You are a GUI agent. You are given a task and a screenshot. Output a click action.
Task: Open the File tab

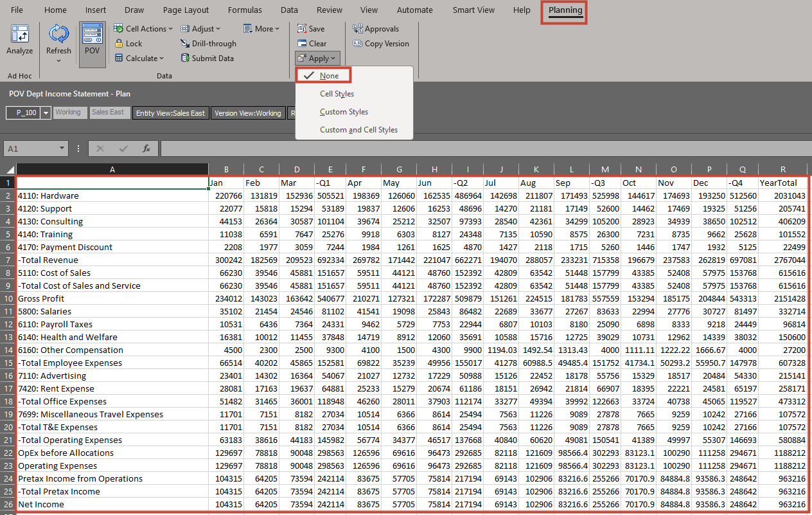17,10
